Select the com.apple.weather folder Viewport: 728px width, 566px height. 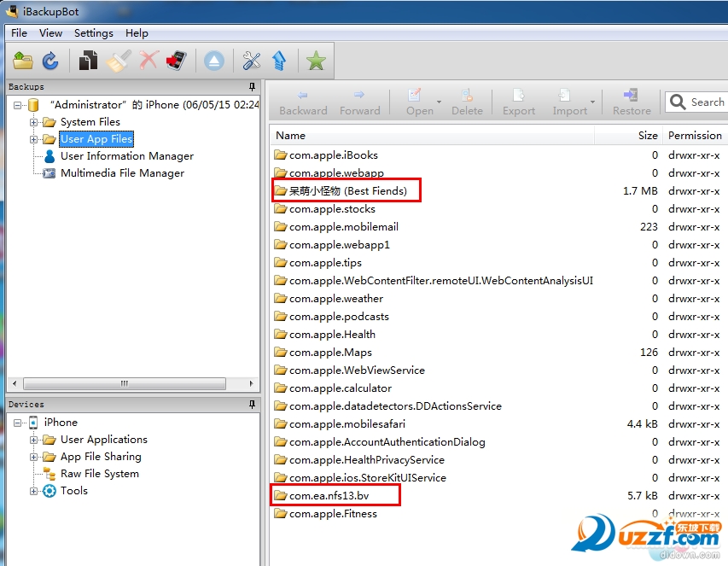click(x=336, y=299)
